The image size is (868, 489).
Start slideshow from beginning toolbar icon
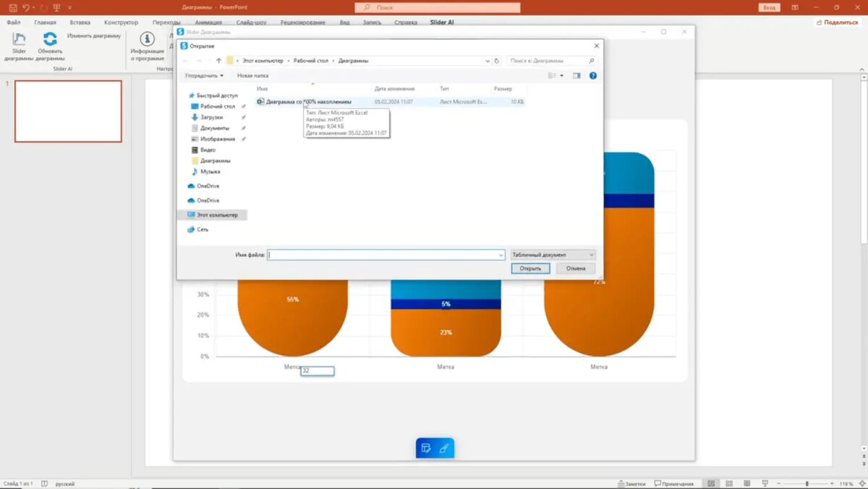point(56,7)
